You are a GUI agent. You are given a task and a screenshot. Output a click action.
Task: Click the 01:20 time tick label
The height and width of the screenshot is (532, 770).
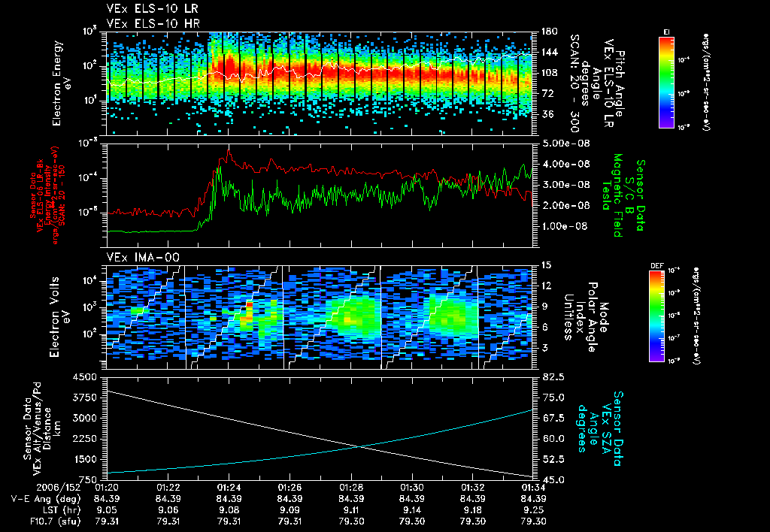pyautogui.click(x=107, y=488)
